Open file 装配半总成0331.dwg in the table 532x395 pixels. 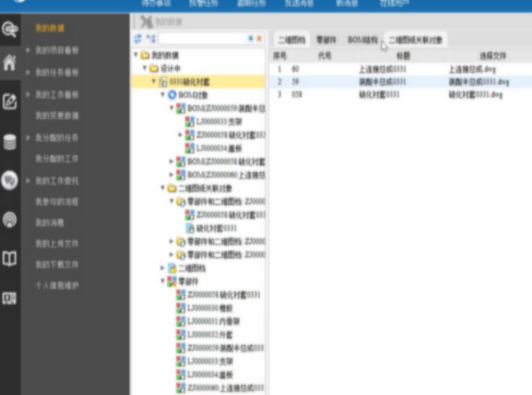coord(479,82)
